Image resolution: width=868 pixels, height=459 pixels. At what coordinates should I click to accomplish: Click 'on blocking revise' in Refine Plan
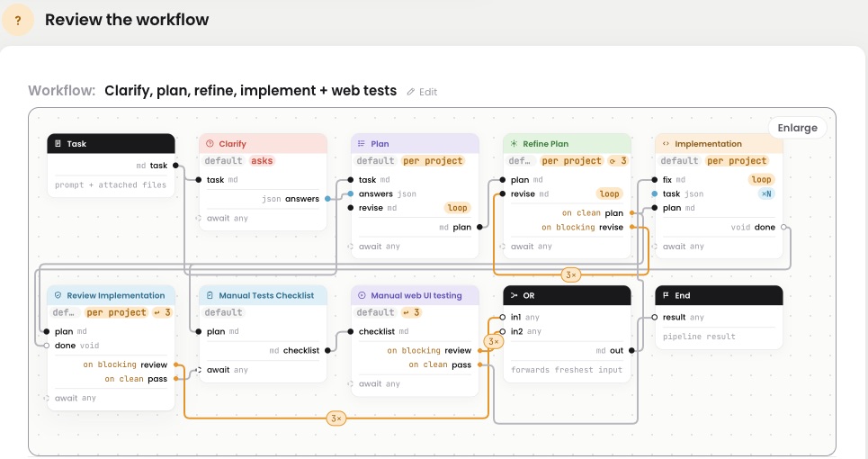point(582,227)
